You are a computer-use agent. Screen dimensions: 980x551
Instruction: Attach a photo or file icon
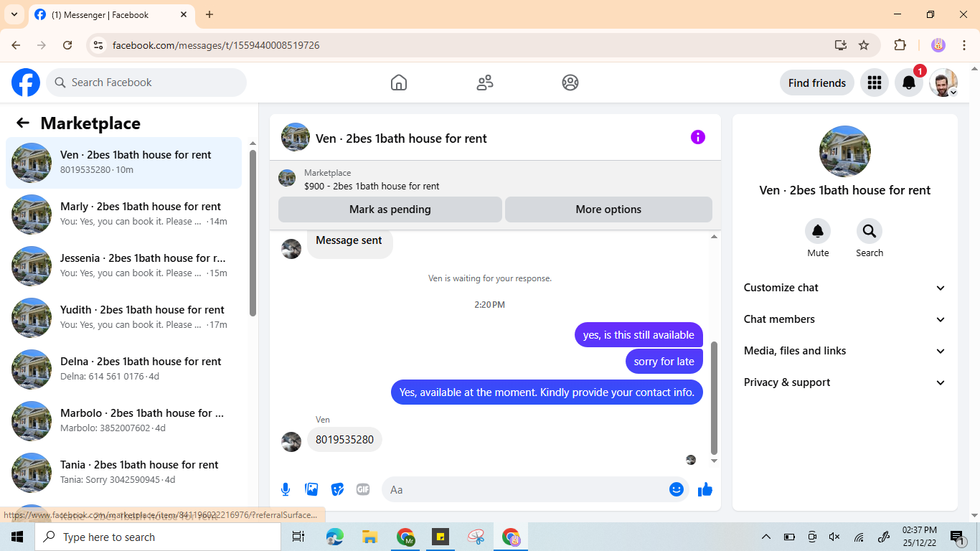point(311,489)
